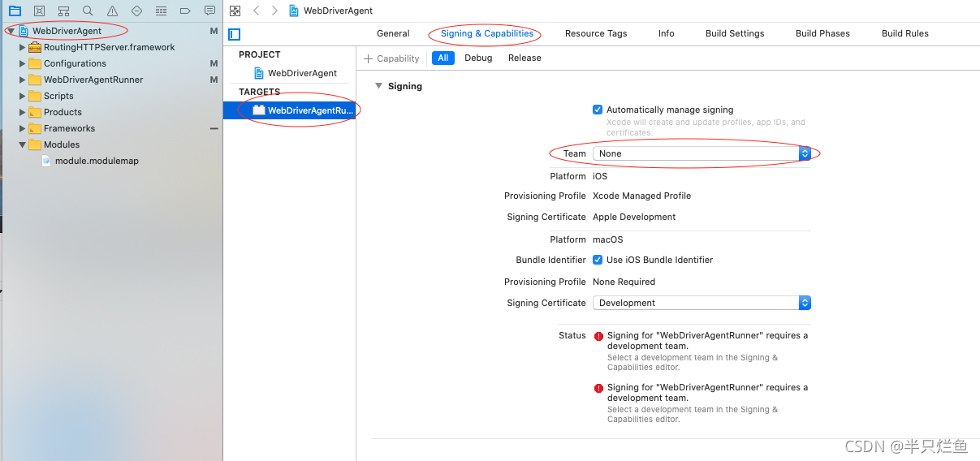The height and width of the screenshot is (461, 980).
Task: Expand the Scripts folder triangle
Action: click(23, 96)
